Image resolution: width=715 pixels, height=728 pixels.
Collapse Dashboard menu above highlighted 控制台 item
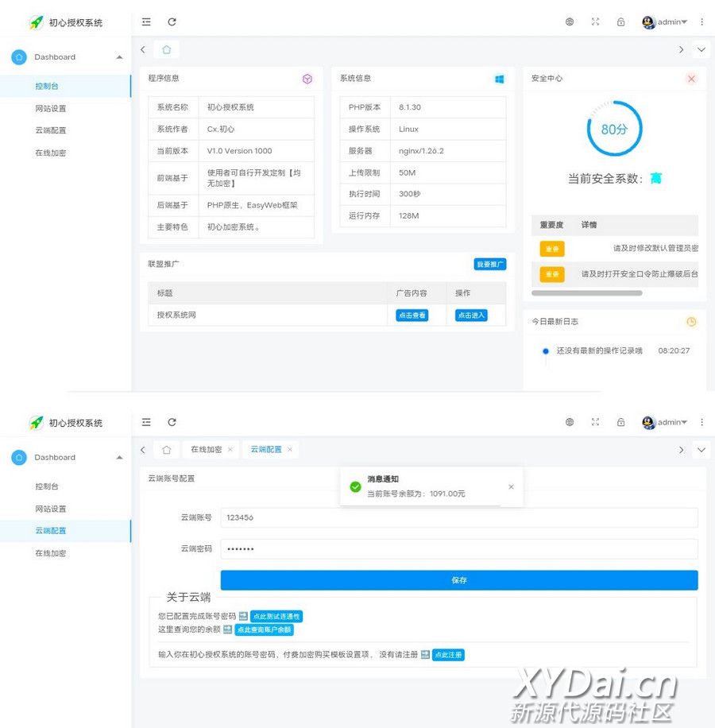[x=119, y=57]
